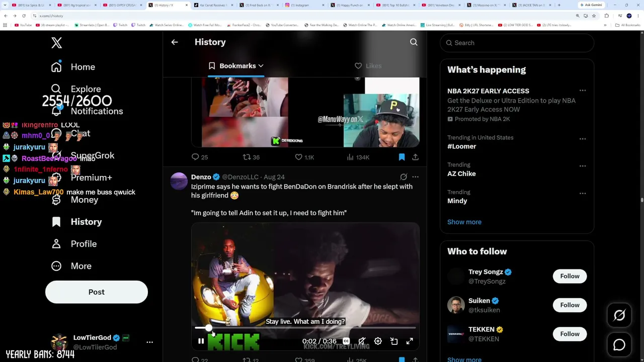Enable picture-in-picture for the video
This screenshot has width=644, height=362.
(x=394, y=341)
